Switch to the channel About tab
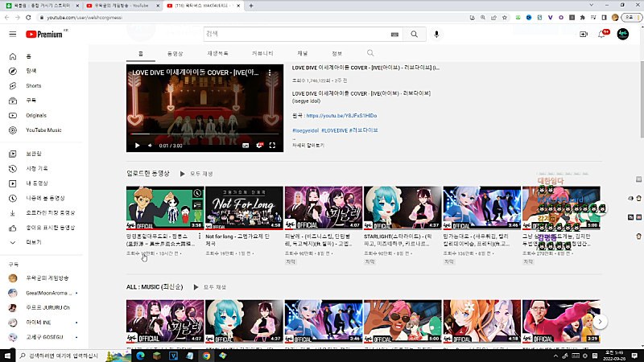 [x=336, y=54]
